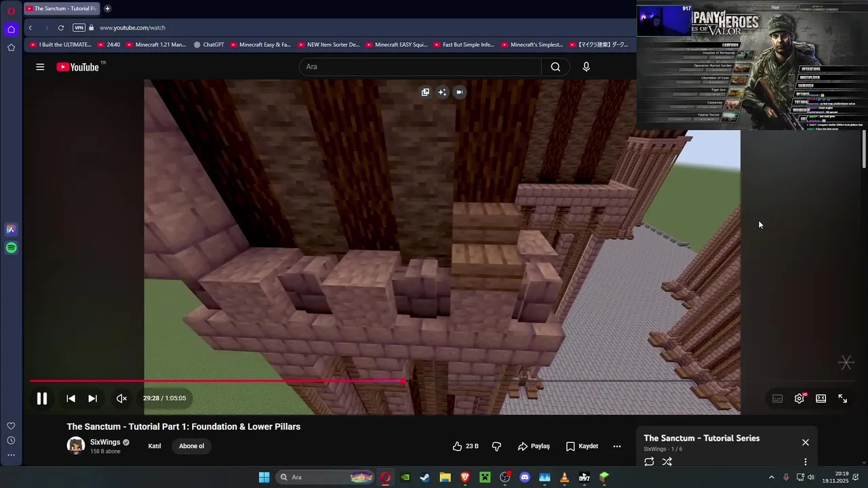Open more actions ellipsis beside Kaydet
This screenshot has width=868, height=488.
(617, 446)
